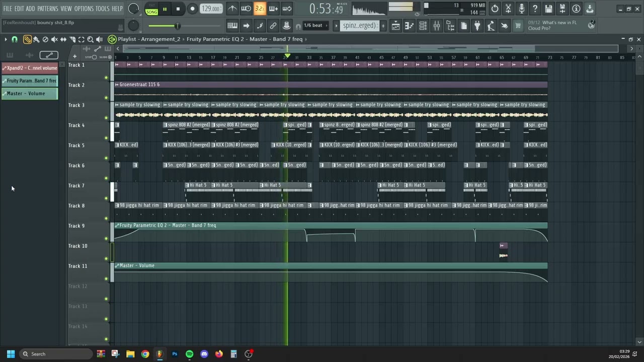
Task: Enable typing keyboard to piano icon
Action: pyautogui.click(x=232, y=26)
